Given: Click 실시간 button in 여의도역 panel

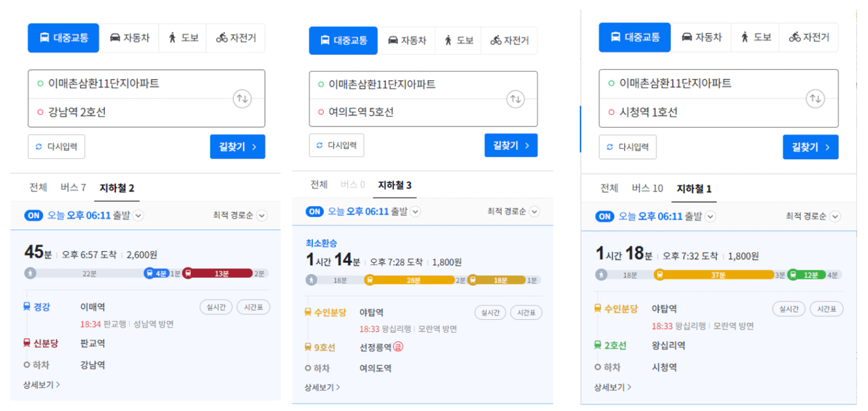Looking at the screenshot, I should [x=491, y=313].
